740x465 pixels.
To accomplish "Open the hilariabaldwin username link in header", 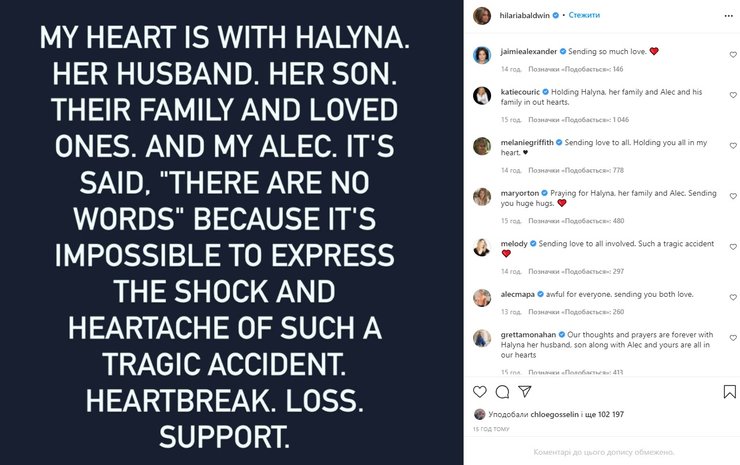I will [527, 16].
